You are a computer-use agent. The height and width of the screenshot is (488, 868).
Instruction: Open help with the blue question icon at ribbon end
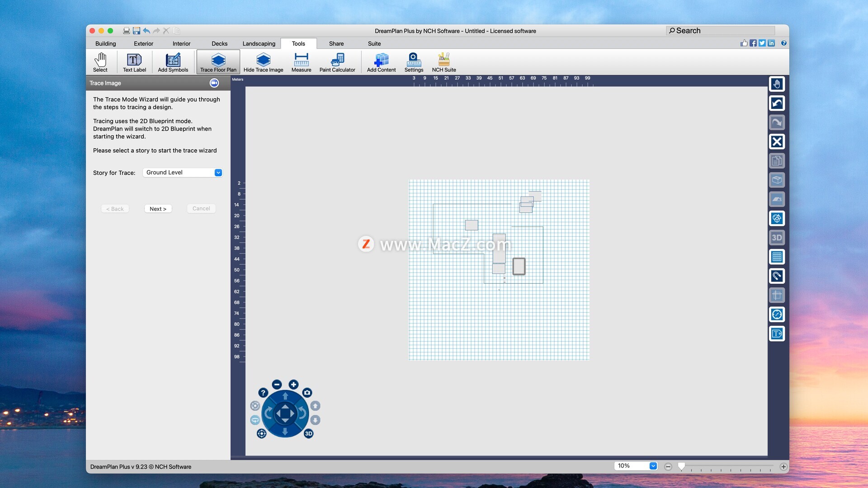click(x=784, y=43)
